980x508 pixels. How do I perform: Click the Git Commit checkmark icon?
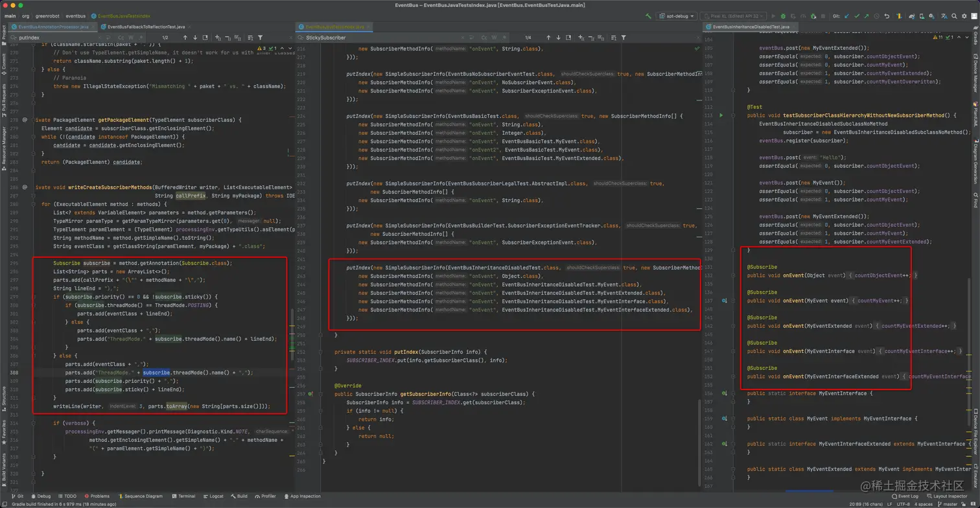click(x=857, y=16)
